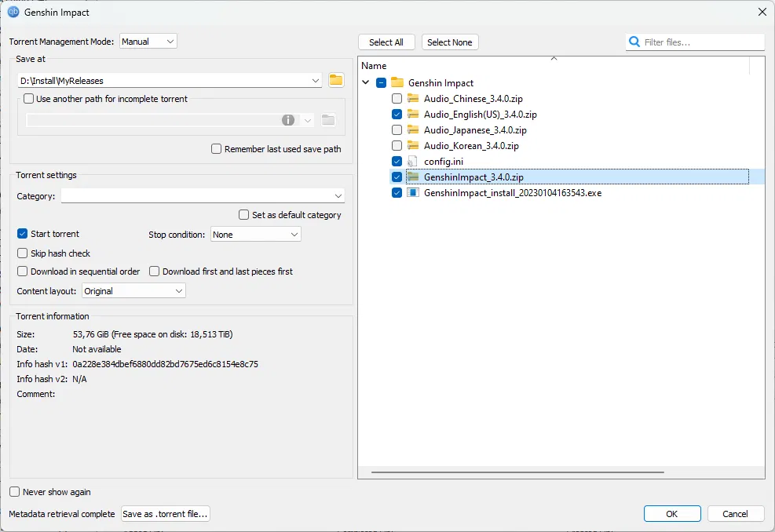Disable the Start torrent checkbox

(x=22, y=234)
